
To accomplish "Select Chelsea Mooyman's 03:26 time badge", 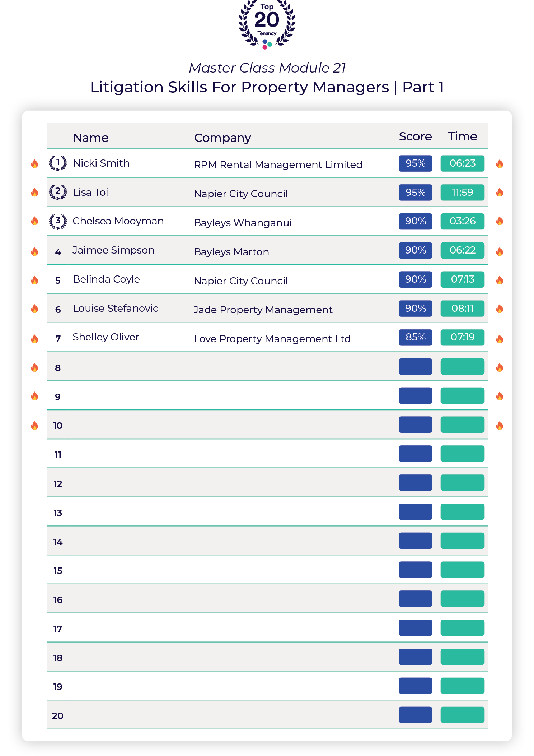I will 462,221.
